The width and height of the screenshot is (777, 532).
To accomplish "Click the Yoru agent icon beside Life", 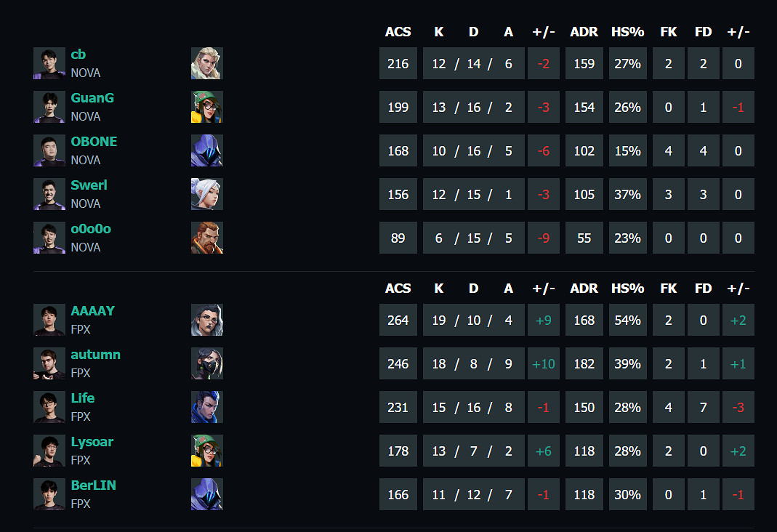I will click(206, 408).
